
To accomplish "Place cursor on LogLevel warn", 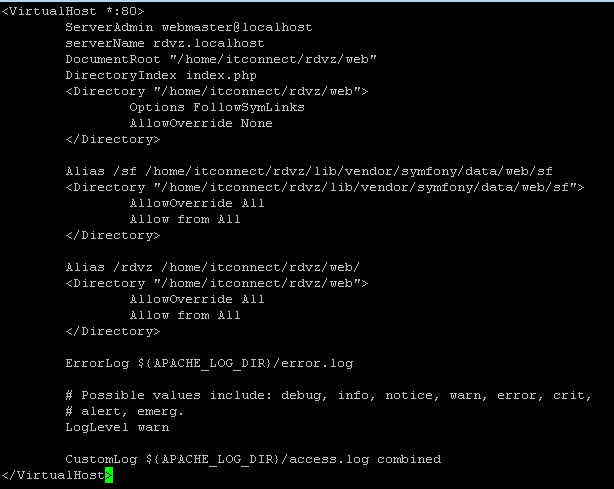I will (117, 427).
